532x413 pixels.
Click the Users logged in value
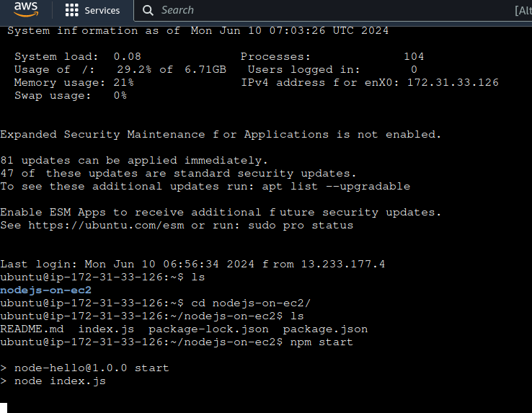click(414, 70)
